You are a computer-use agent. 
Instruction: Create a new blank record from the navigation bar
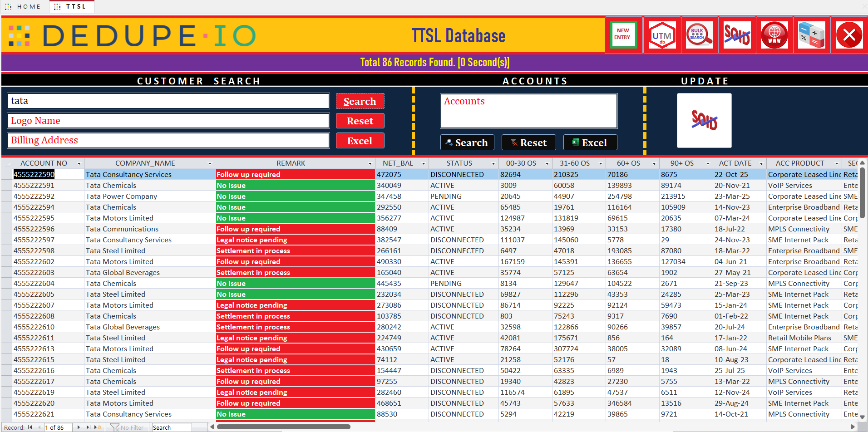coord(97,427)
